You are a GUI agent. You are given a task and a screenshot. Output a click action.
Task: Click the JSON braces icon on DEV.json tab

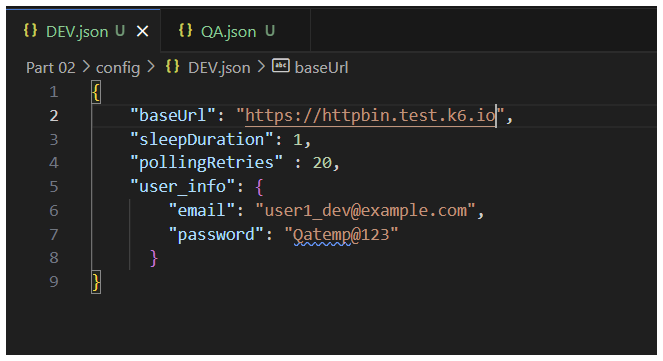click(30, 30)
